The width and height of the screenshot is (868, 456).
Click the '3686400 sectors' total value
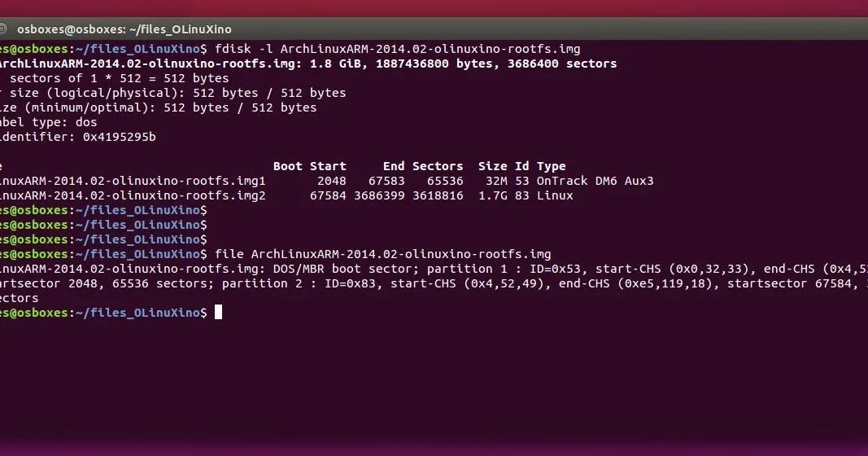[x=562, y=64]
